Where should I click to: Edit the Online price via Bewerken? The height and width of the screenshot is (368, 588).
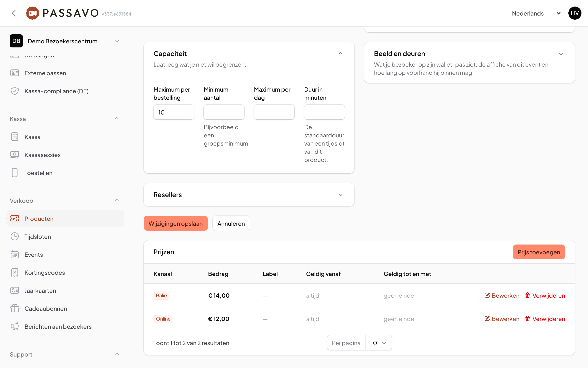pos(502,319)
